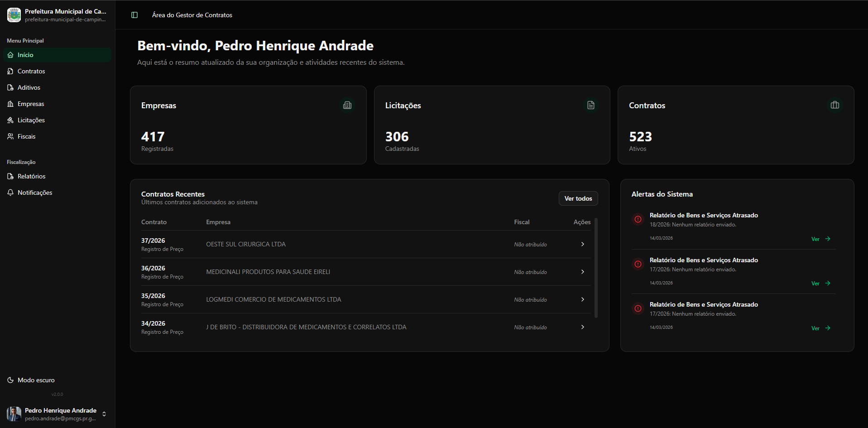Image resolution: width=868 pixels, height=428 pixels.
Task: Open the Fiscais section icon
Action: point(10,136)
